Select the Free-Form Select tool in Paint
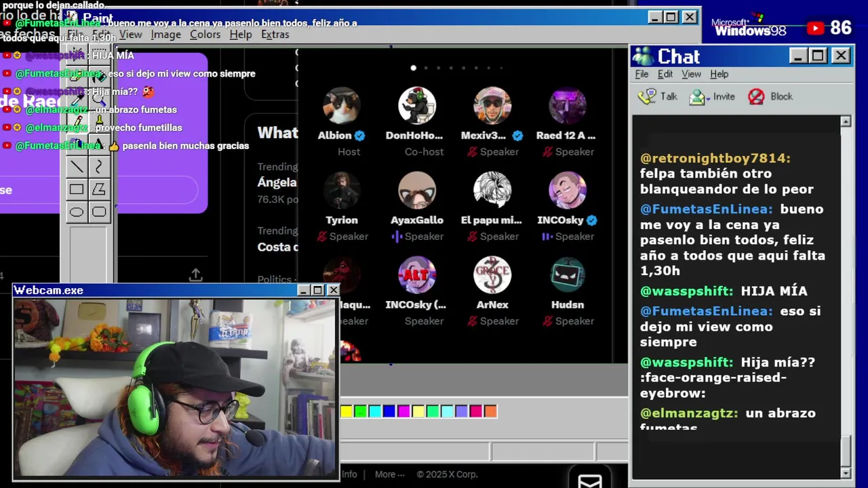 tap(77, 56)
